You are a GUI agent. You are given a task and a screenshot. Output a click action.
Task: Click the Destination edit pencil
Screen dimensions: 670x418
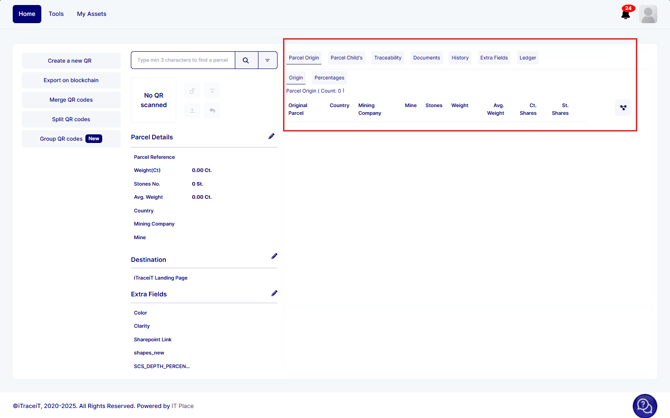274,257
